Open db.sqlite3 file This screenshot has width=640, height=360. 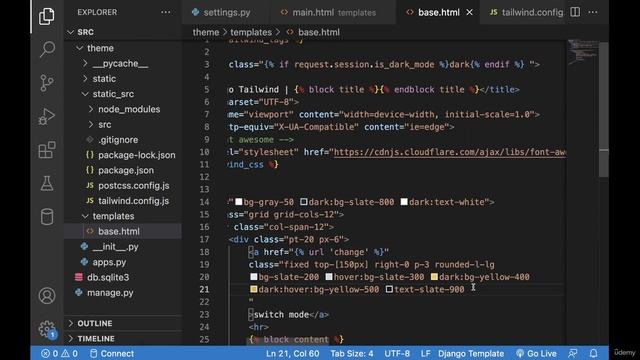click(x=108, y=278)
